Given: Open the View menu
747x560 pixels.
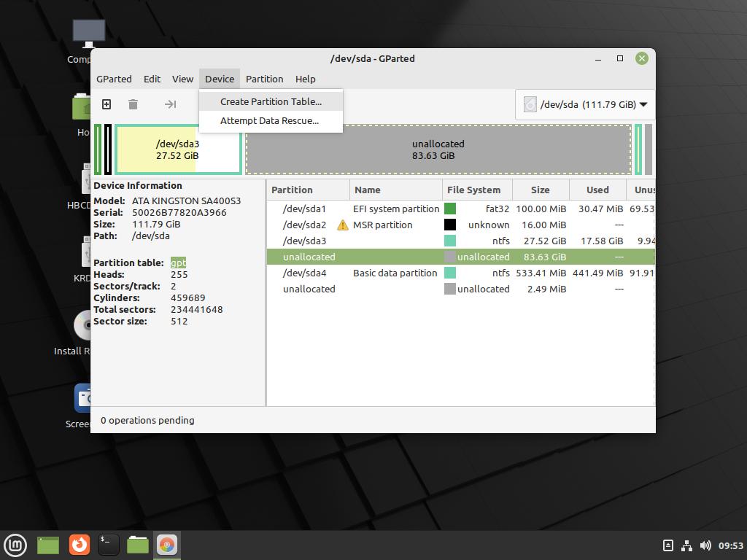Looking at the screenshot, I should [182, 79].
